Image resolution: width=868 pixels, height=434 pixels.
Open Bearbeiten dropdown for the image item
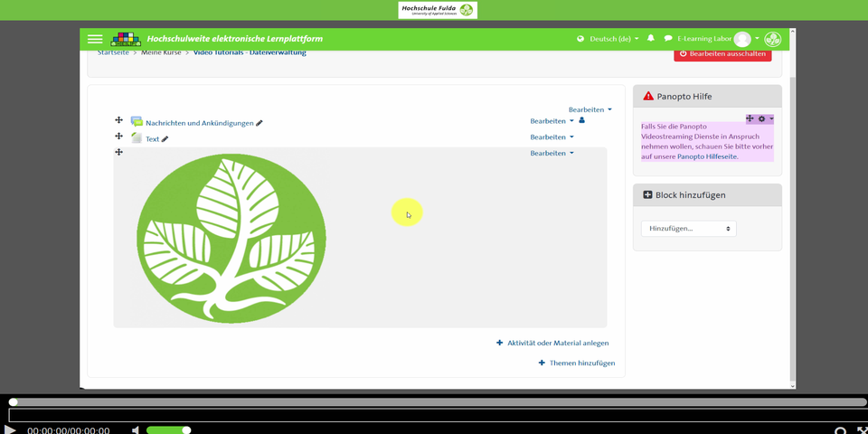coord(552,153)
